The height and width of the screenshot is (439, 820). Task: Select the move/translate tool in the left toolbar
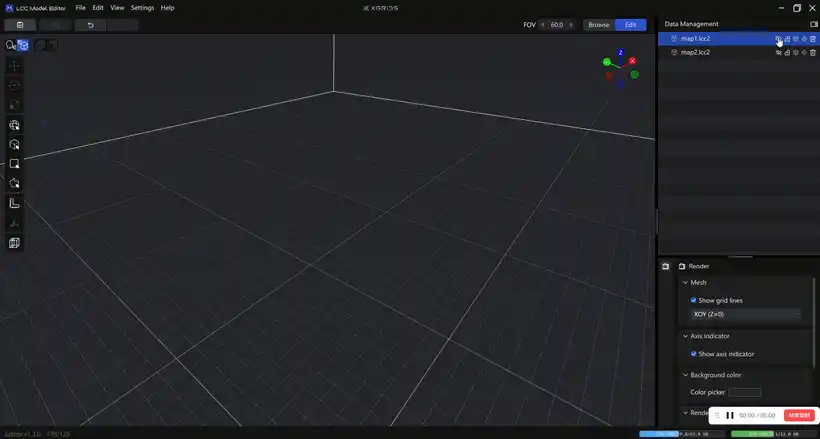point(14,66)
